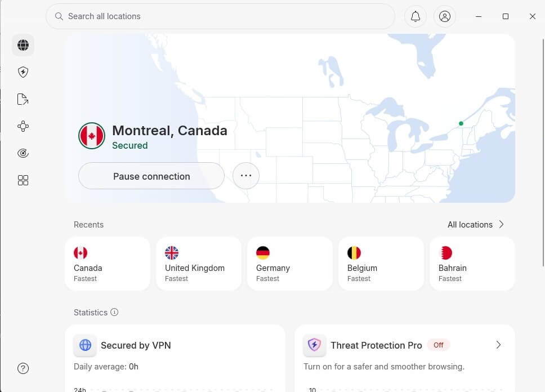
Task: Expand the Threat Protection Pro card arrow
Action: point(498,345)
